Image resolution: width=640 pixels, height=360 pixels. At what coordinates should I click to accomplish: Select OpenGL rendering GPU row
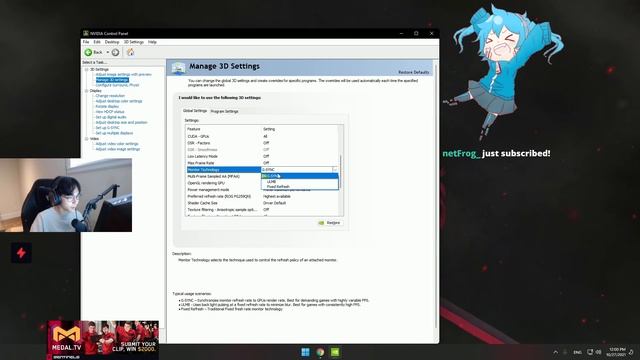click(223, 183)
